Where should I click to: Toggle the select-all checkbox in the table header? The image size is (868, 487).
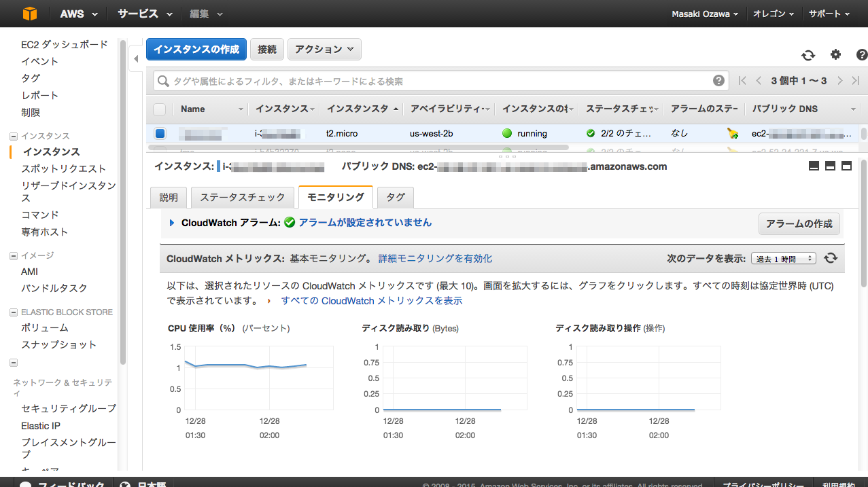click(x=160, y=109)
